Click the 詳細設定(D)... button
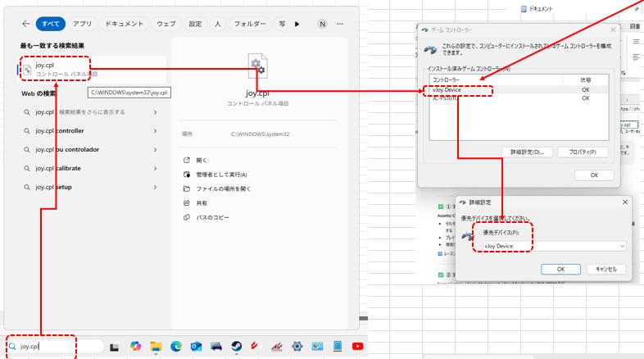644x359 pixels. click(527, 152)
